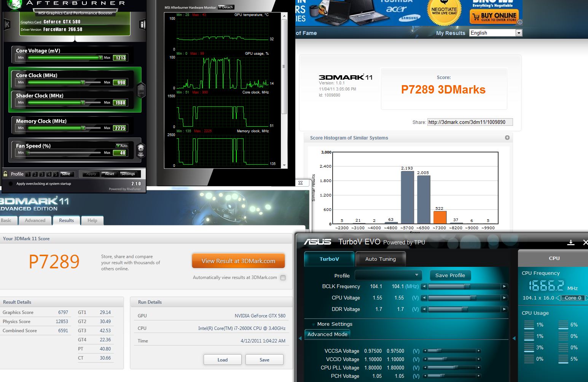Toggle the Link clocks icon in Afterburner
The height and width of the screenshot is (382, 588).
(141, 90)
